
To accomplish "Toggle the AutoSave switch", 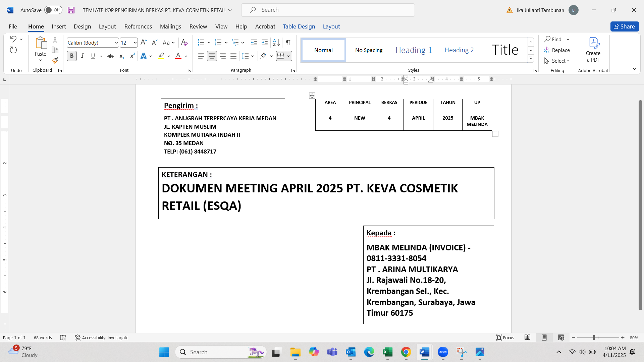I will tap(53, 10).
